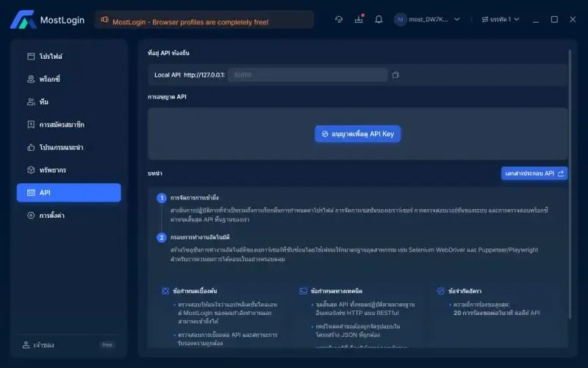Open the notifications bell icon

pos(379,19)
